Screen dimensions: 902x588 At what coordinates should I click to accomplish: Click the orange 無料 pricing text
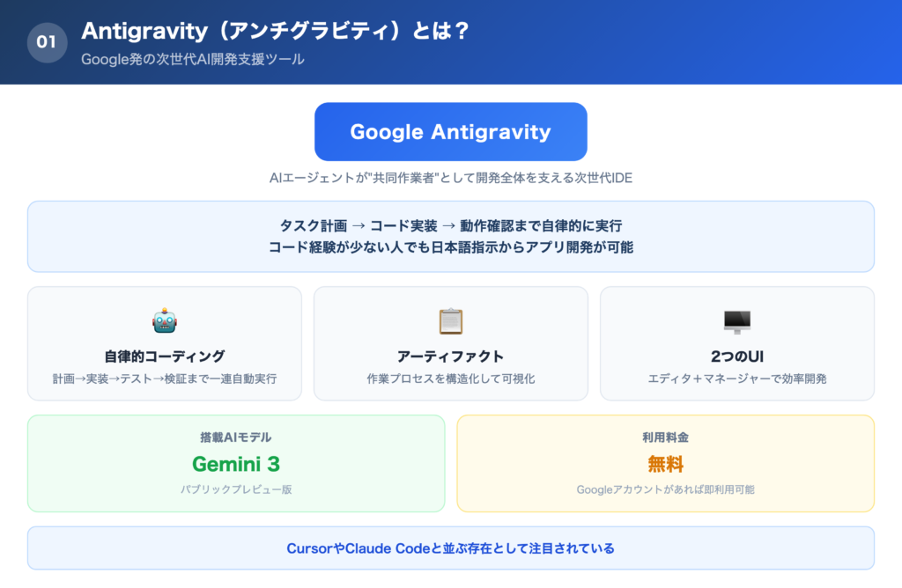665,463
